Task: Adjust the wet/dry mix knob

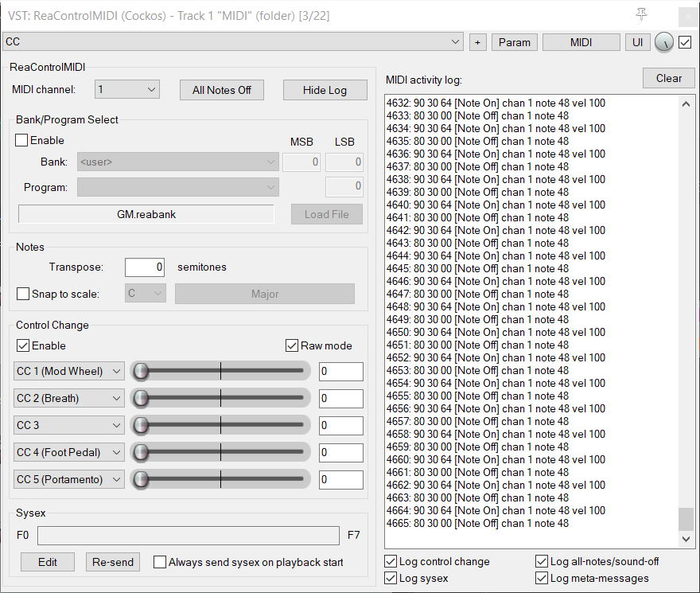Action: point(664,42)
